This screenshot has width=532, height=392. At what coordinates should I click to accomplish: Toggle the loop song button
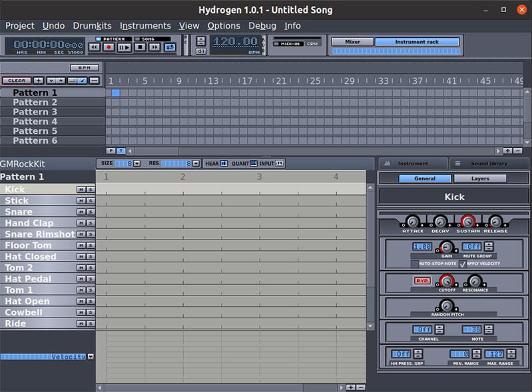pyautogui.click(x=170, y=47)
